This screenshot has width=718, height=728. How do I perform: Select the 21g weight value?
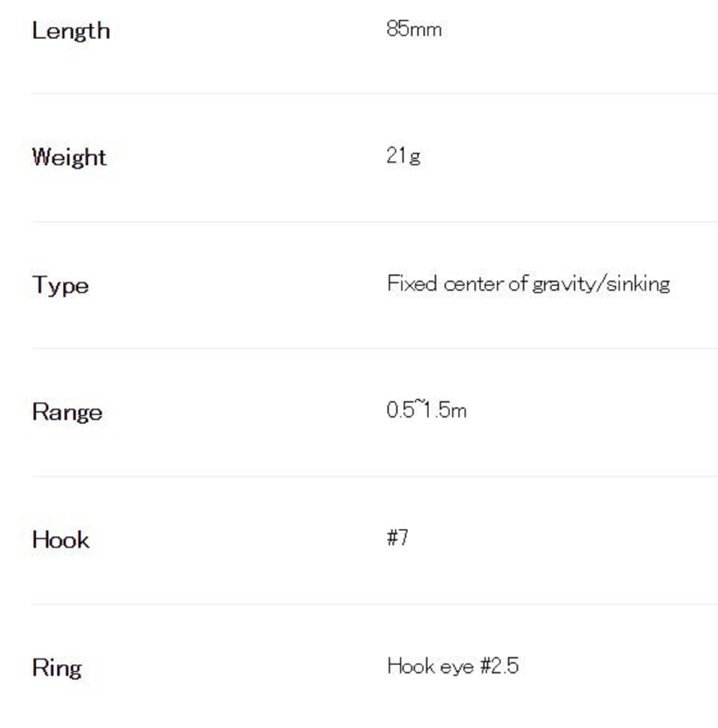(x=403, y=156)
